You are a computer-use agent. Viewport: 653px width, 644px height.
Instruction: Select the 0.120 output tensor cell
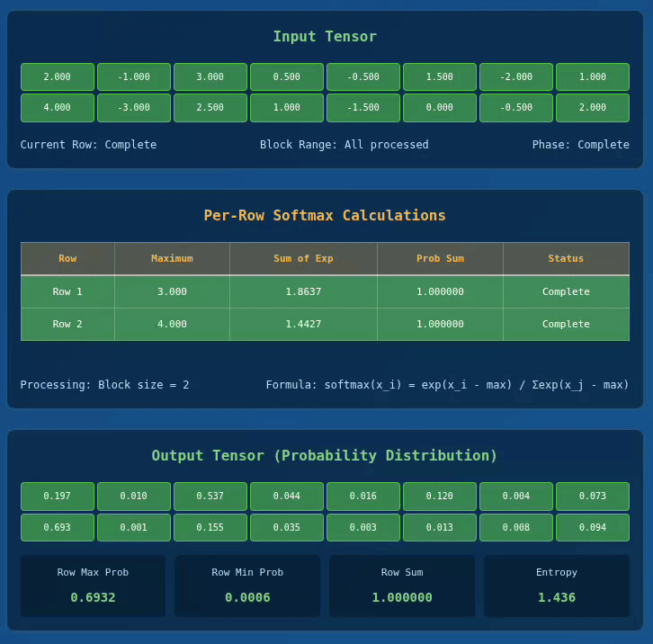[440, 496]
